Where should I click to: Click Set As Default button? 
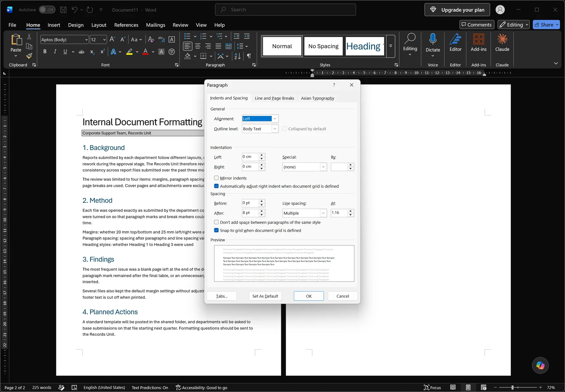(265, 296)
